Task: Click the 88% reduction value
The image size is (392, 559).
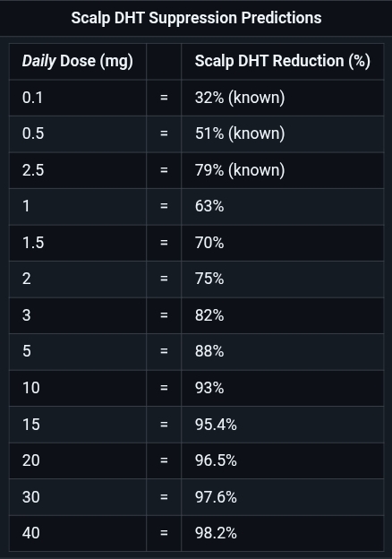Action: 209,351
